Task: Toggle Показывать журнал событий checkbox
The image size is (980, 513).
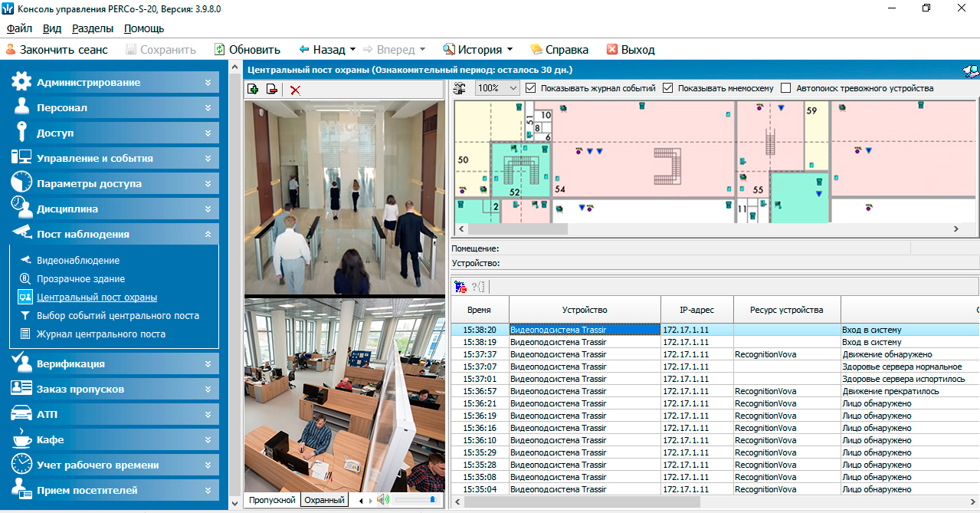Action: tap(531, 88)
